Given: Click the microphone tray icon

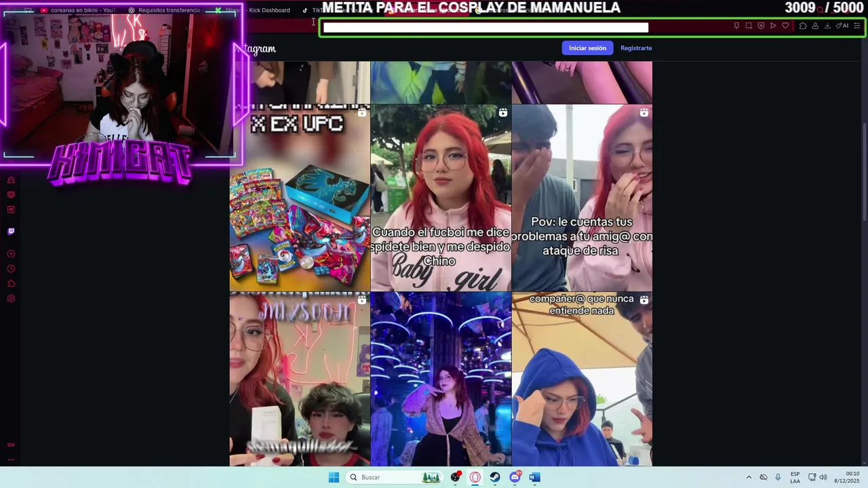Looking at the screenshot, I should [x=778, y=477].
